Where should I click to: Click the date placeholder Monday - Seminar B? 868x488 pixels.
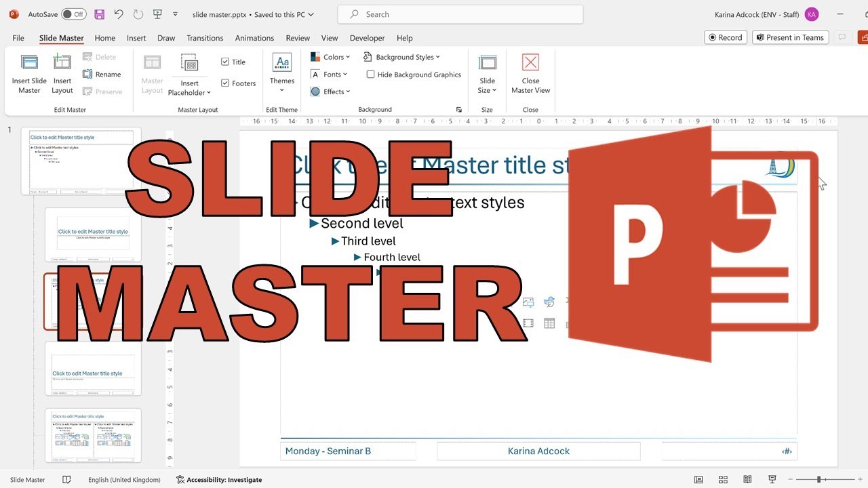pos(348,451)
